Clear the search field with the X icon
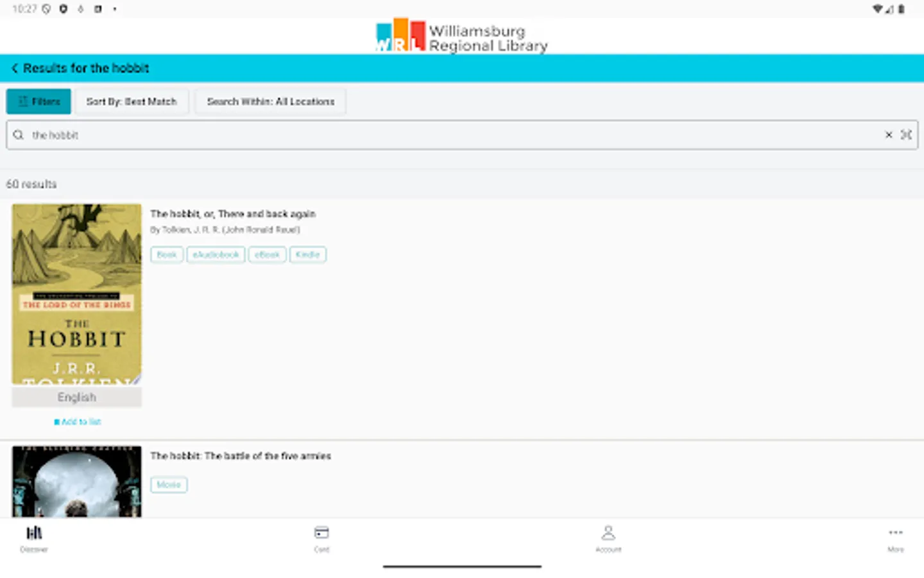 [x=888, y=135]
